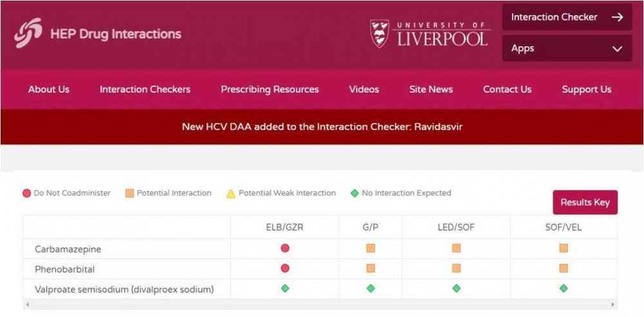Open the Prescribing Resources menu

[x=270, y=90]
